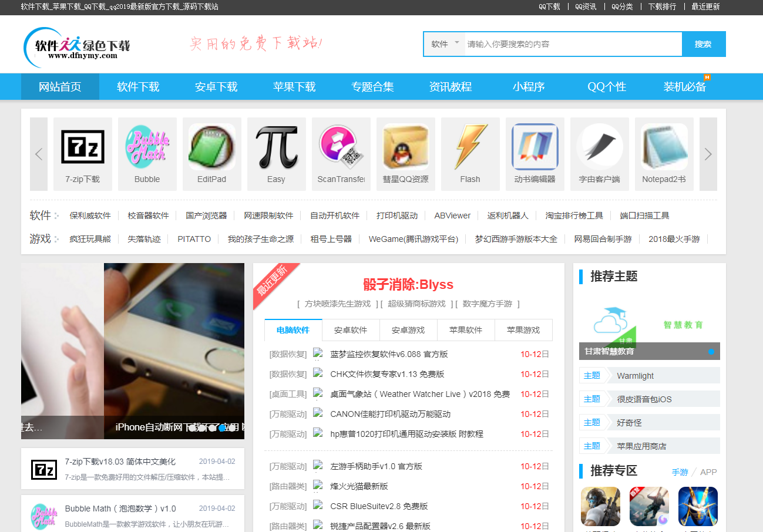Open the EditPad app icon

click(212, 147)
